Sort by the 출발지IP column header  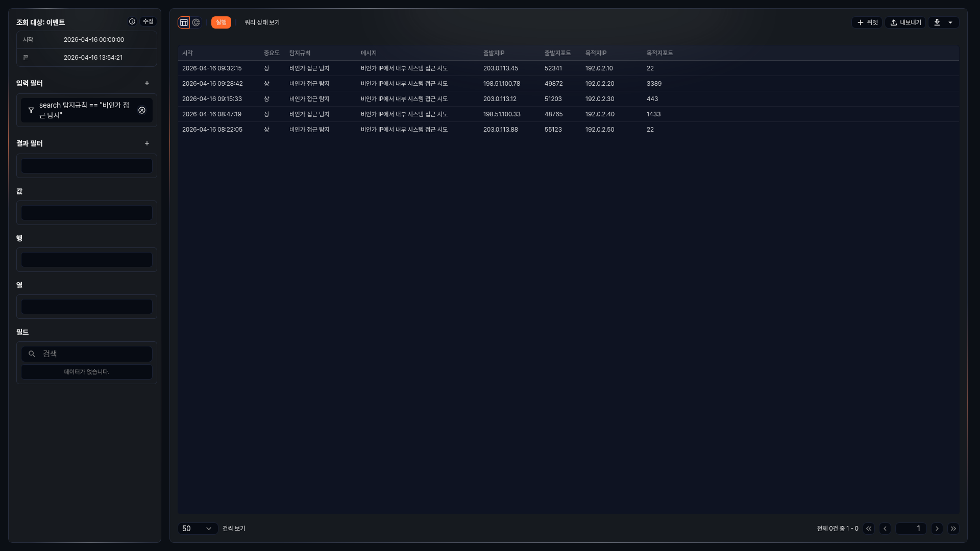(x=494, y=53)
